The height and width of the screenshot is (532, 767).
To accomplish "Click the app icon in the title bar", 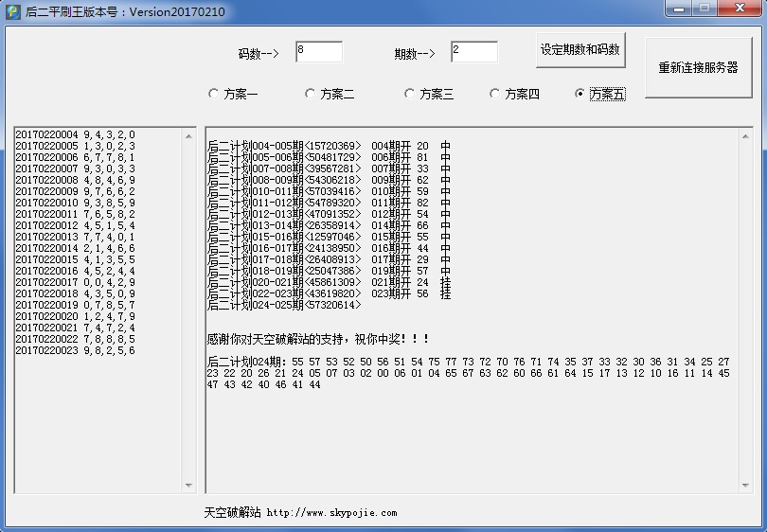I will 13,11.
